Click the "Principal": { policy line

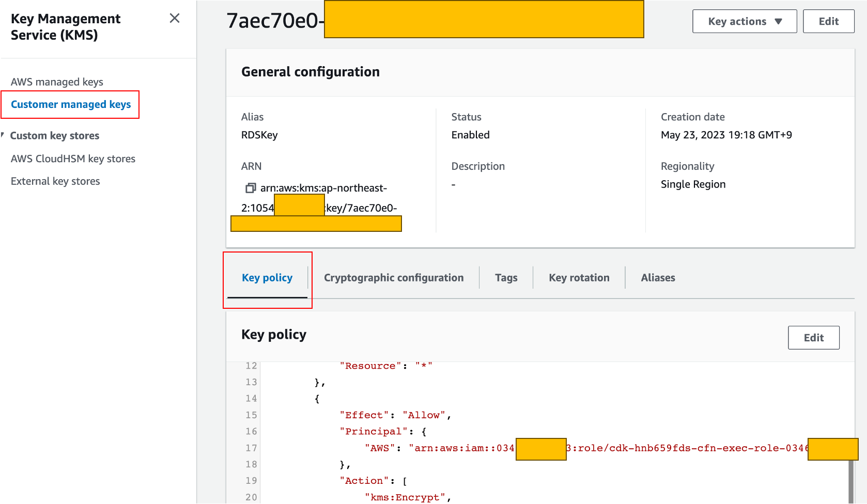383,432
